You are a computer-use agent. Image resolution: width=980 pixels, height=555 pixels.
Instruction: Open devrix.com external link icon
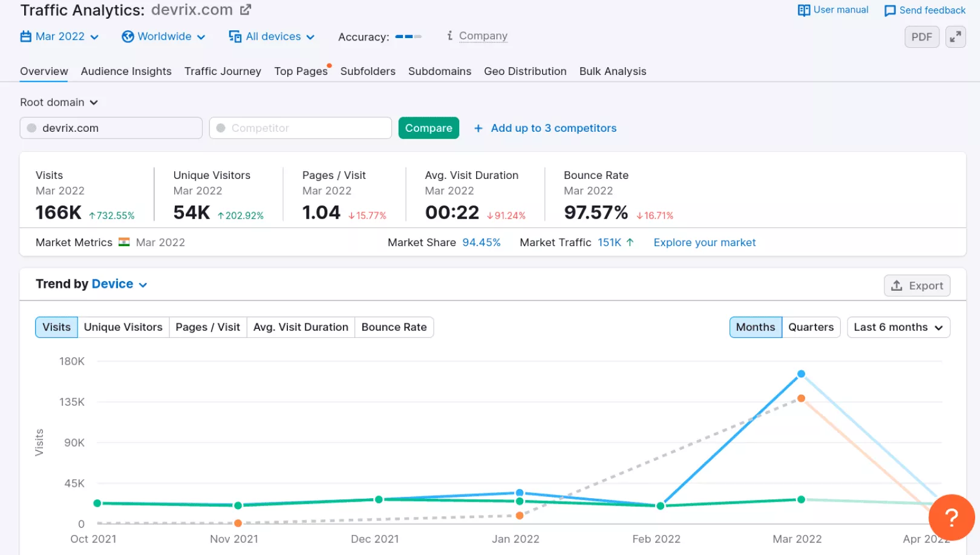pyautogui.click(x=245, y=10)
